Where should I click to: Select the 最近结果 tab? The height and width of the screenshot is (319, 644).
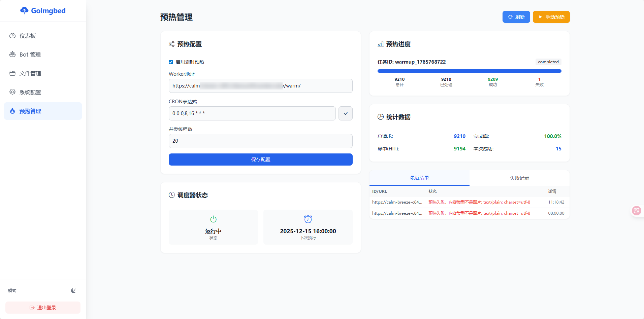pyautogui.click(x=419, y=178)
